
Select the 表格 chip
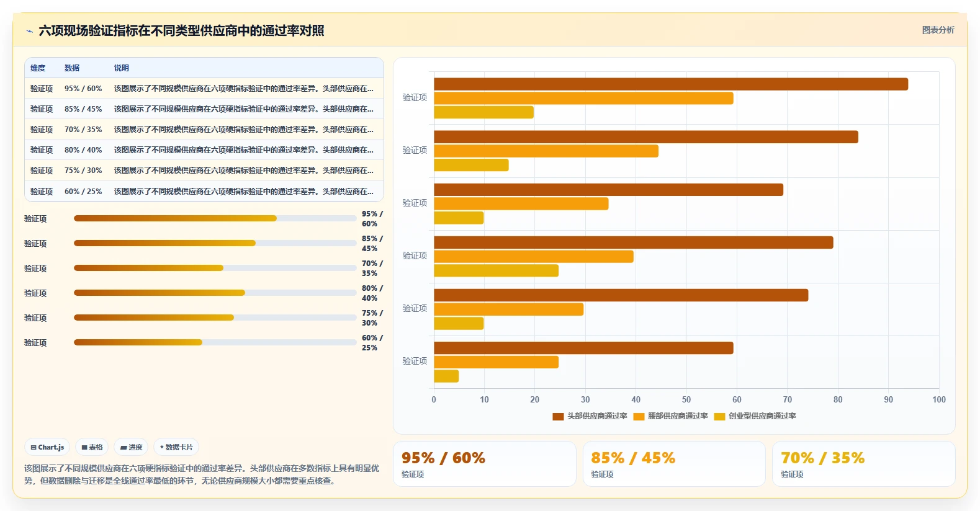[92, 447]
